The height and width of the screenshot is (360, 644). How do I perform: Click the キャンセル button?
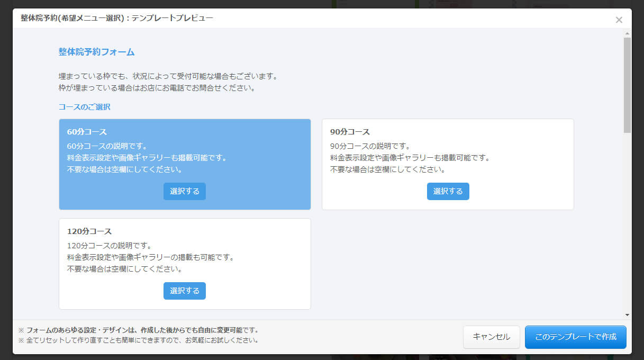tap(491, 337)
